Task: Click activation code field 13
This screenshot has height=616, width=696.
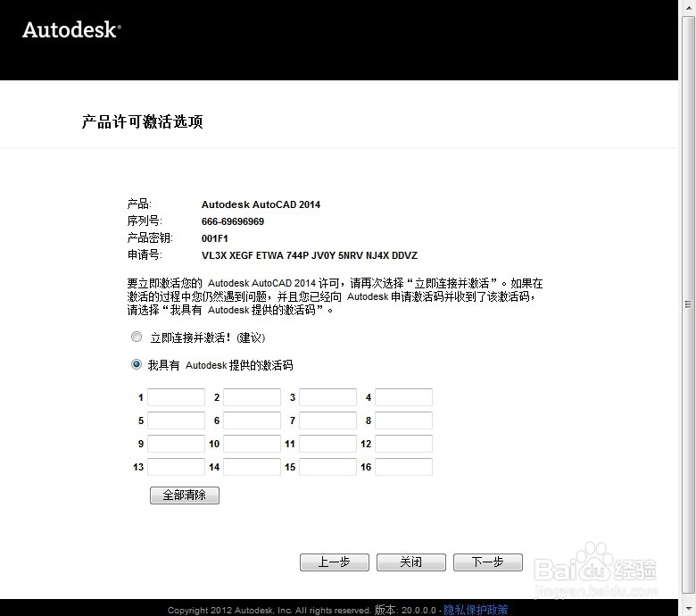Action: pyautogui.click(x=176, y=467)
